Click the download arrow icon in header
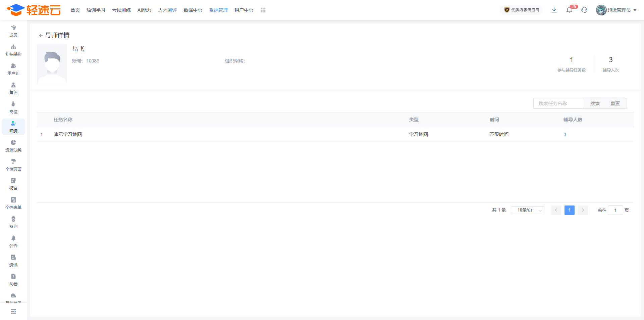The width and height of the screenshot is (644, 320). tap(554, 10)
